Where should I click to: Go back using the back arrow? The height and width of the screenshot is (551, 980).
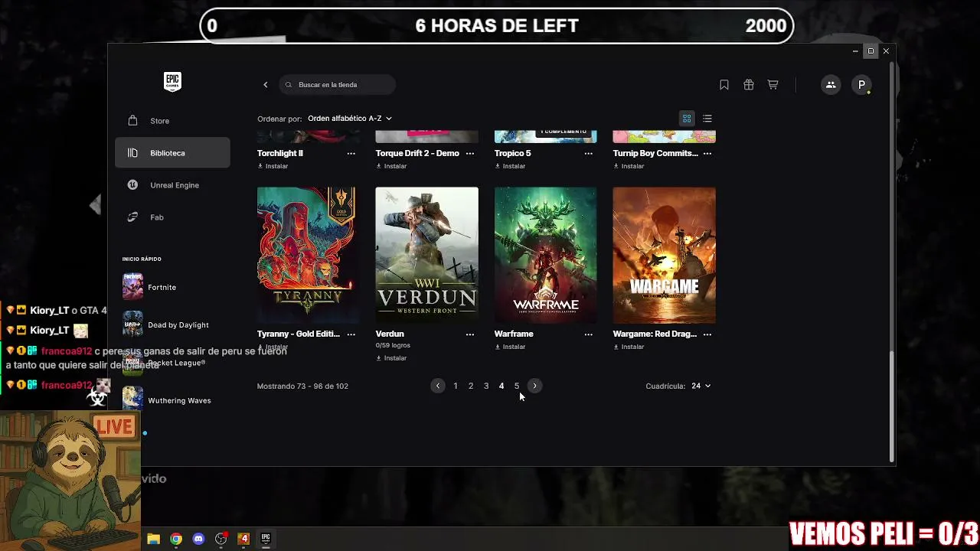266,85
